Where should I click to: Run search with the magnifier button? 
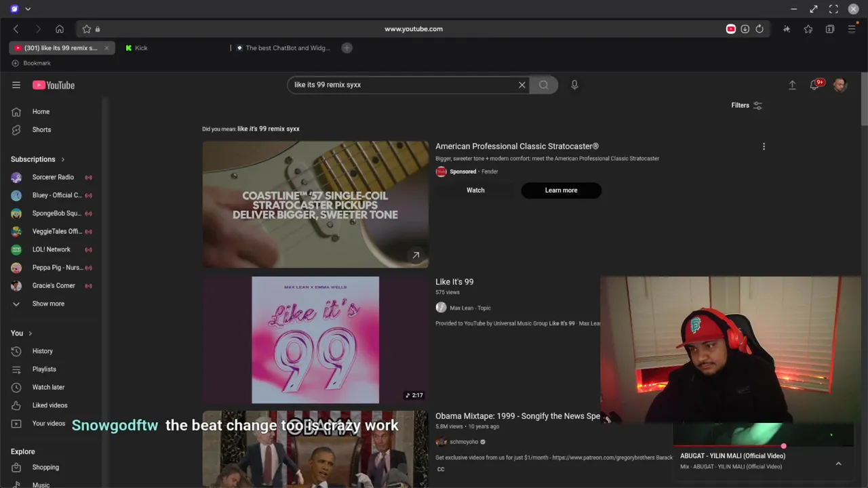[x=543, y=85]
